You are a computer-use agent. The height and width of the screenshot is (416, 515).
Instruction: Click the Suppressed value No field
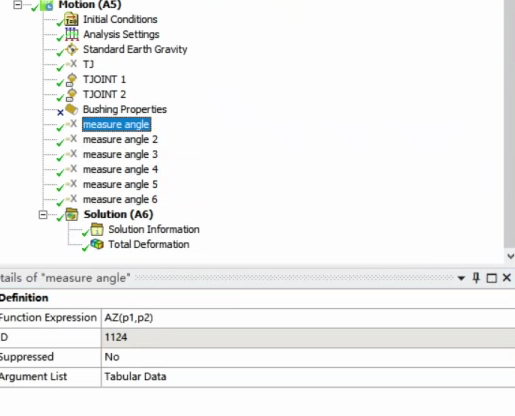pos(308,357)
